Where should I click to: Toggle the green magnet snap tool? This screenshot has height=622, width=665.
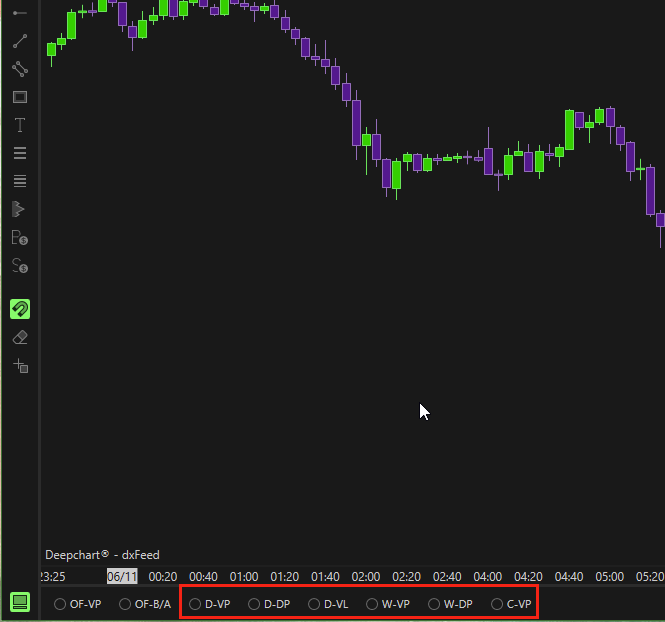20,309
